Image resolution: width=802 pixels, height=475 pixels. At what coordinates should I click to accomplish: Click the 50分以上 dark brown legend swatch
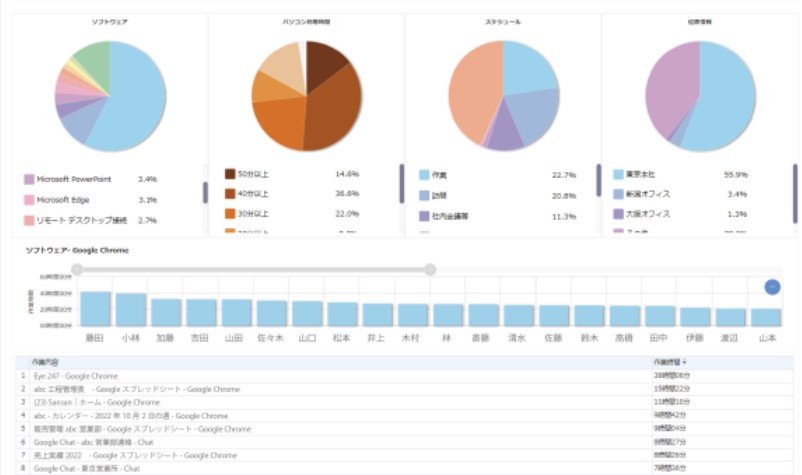tap(230, 174)
